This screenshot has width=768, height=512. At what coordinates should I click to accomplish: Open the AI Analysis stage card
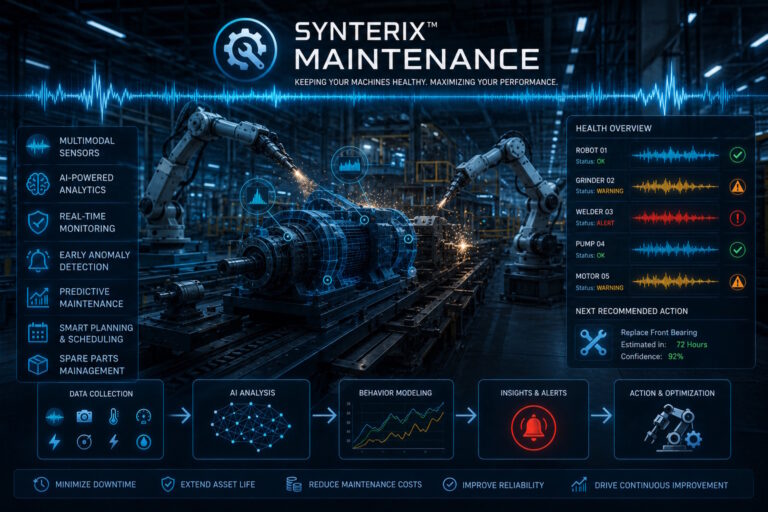(251, 419)
